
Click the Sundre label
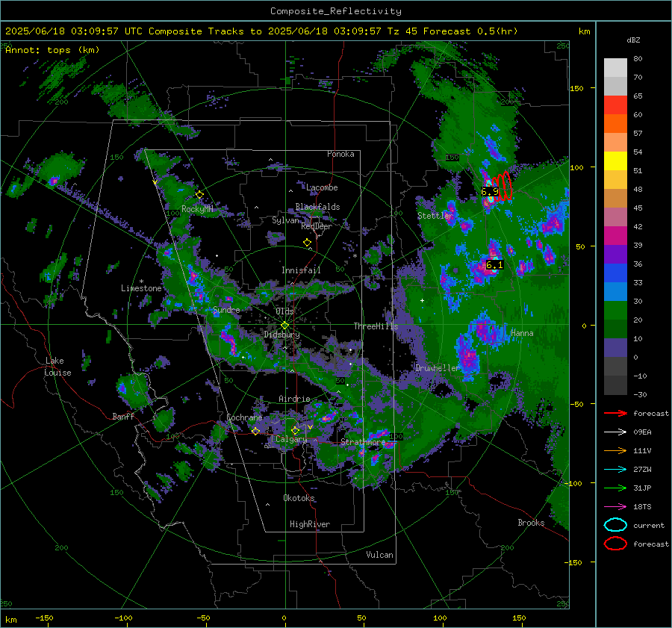click(x=226, y=309)
